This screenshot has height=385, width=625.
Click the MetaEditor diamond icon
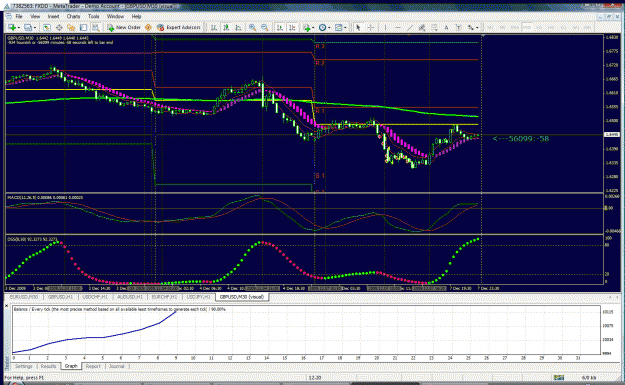point(148,28)
